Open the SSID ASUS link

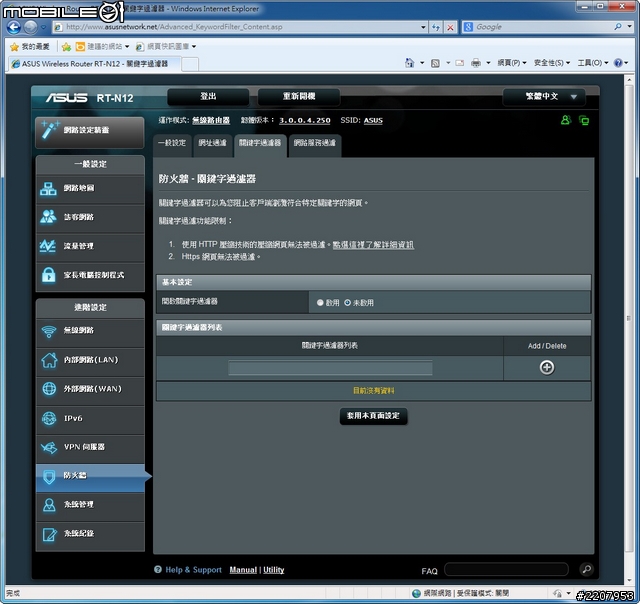pos(373,120)
